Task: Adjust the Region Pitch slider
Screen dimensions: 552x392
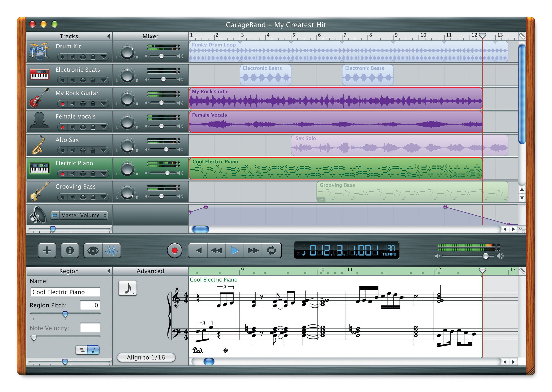Action: pyautogui.click(x=65, y=314)
